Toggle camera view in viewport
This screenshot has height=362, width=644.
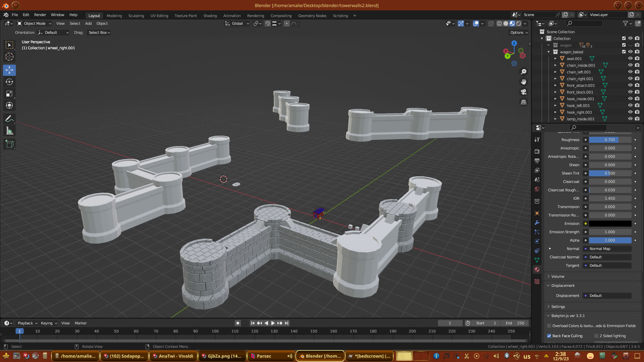[x=523, y=92]
